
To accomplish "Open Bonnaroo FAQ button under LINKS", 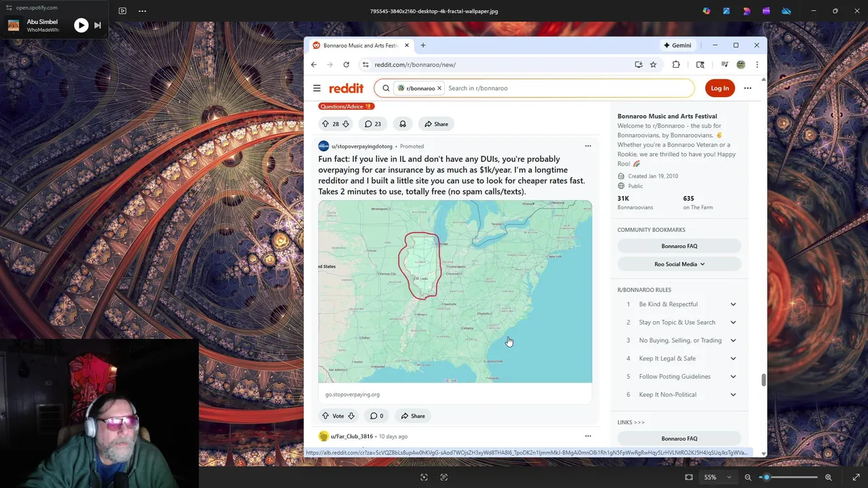I will click(x=679, y=439).
